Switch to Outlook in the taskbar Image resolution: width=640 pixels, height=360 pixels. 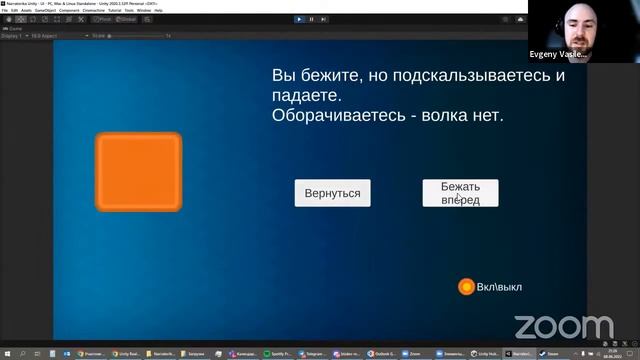coord(381,354)
